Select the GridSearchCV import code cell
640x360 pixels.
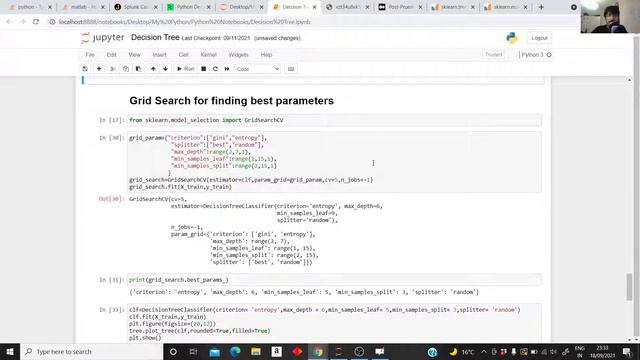pyautogui.click(x=334, y=120)
